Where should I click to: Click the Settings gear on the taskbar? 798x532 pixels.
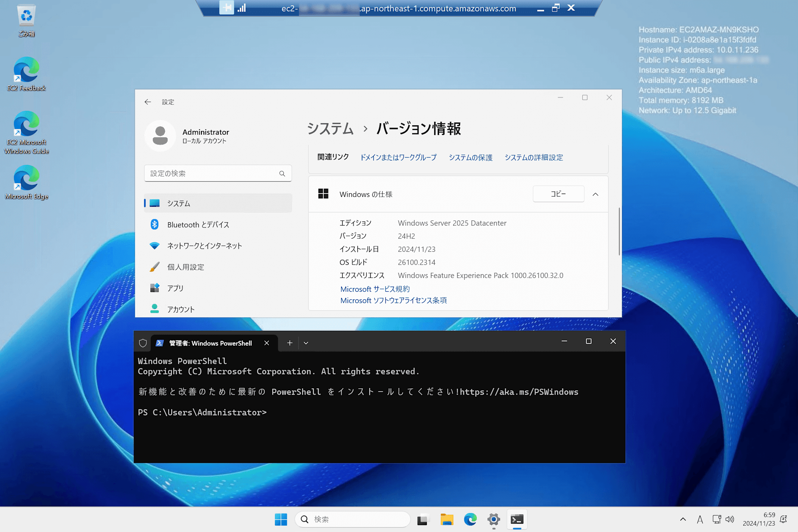click(x=494, y=519)
